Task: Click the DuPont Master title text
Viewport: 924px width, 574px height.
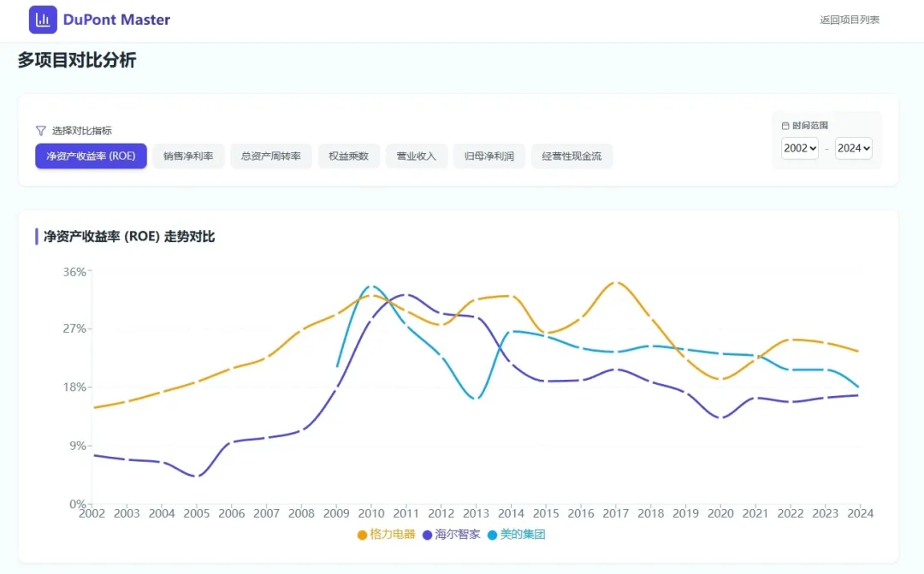Action: 116,20
